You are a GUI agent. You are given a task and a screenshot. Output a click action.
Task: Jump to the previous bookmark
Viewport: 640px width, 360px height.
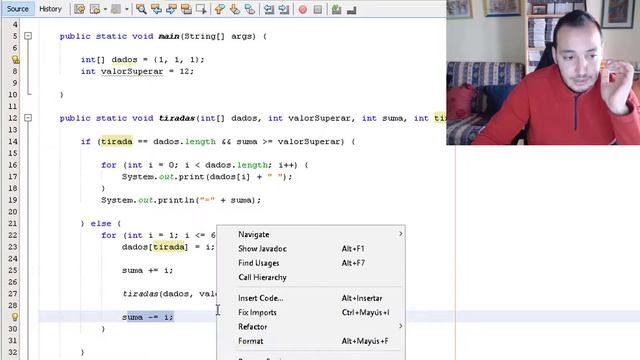coord(220,9)
